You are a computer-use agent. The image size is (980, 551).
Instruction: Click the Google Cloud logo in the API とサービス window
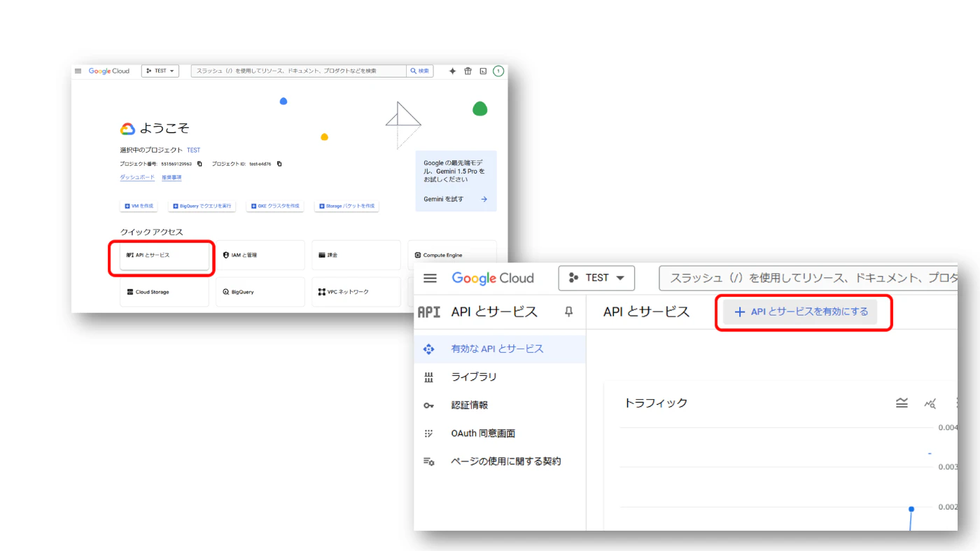click(x=493, y=278)
